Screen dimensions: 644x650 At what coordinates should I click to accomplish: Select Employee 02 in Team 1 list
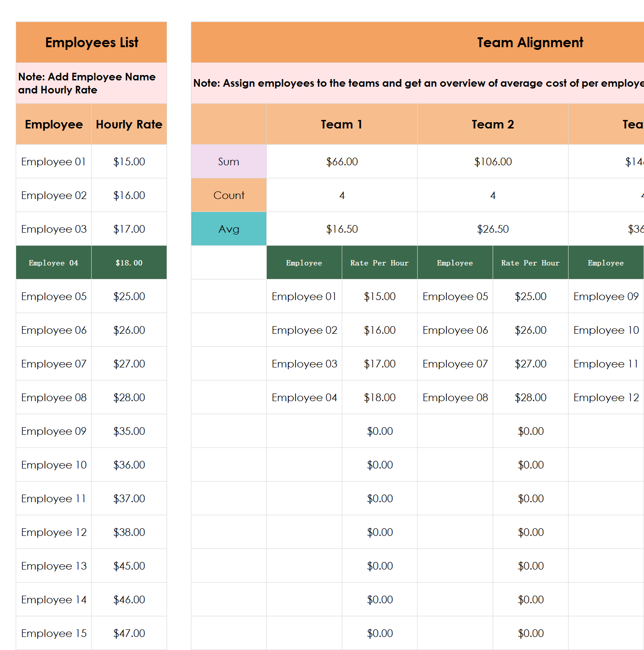(x=304, y=330)
